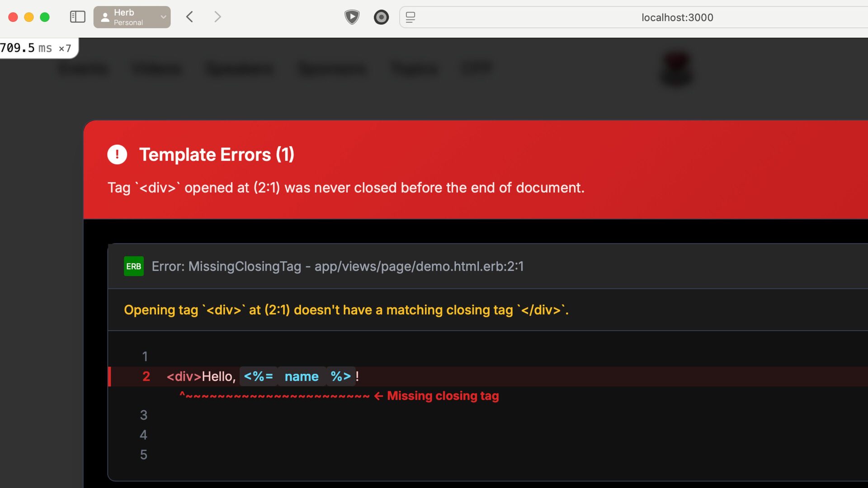Click the macOS green fullscreen window button

tap(45, 17)
